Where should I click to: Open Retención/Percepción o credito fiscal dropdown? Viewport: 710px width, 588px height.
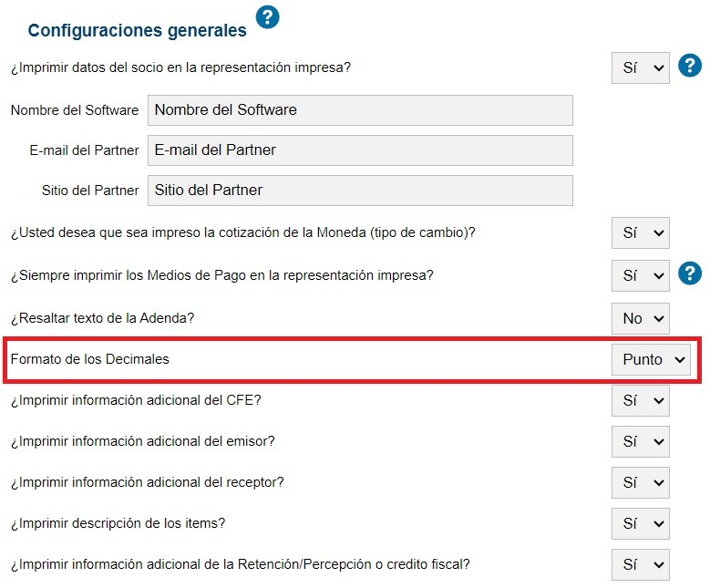tap(640, 564)
